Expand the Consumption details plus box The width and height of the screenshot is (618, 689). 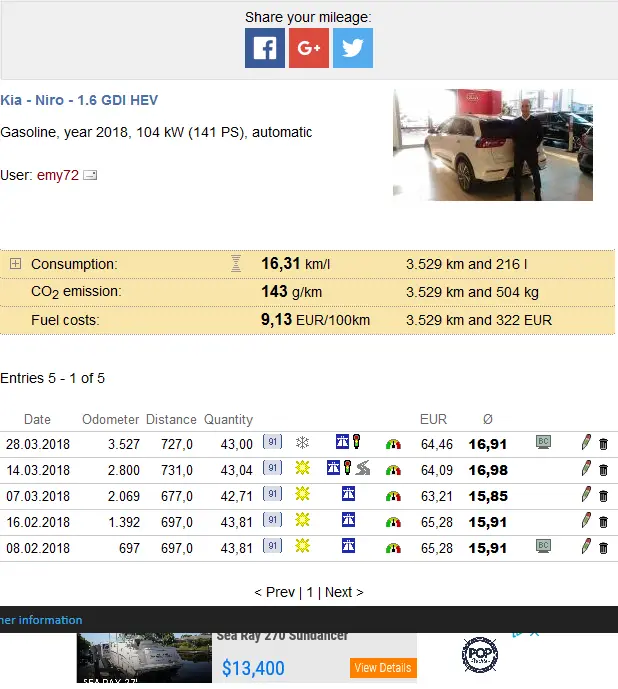(15, 264)
